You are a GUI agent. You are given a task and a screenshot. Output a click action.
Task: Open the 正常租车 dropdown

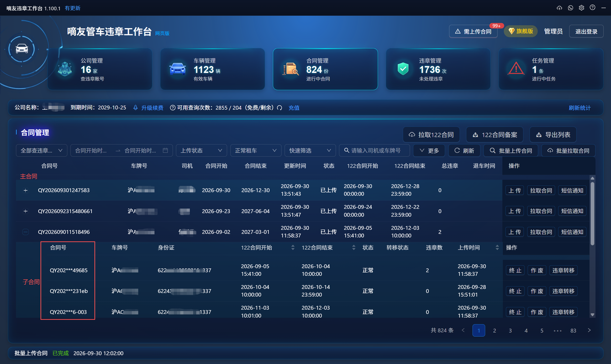click(x=255, y=150)
